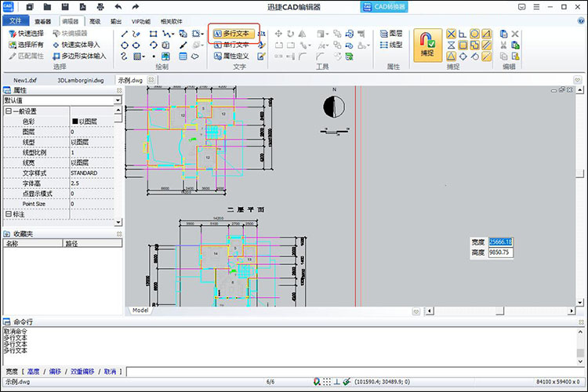
Task: Select the spline curve tool
Action: (x=125, y=56)
